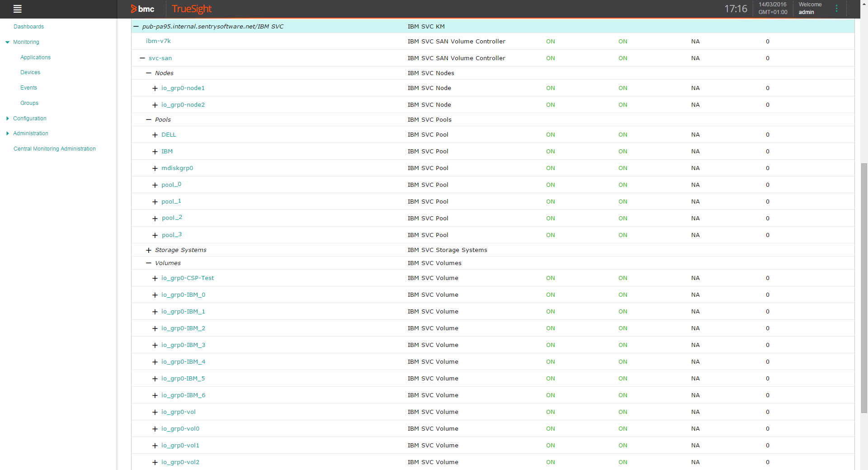Expand io_grp0-vol volume

tap(155, 412)
